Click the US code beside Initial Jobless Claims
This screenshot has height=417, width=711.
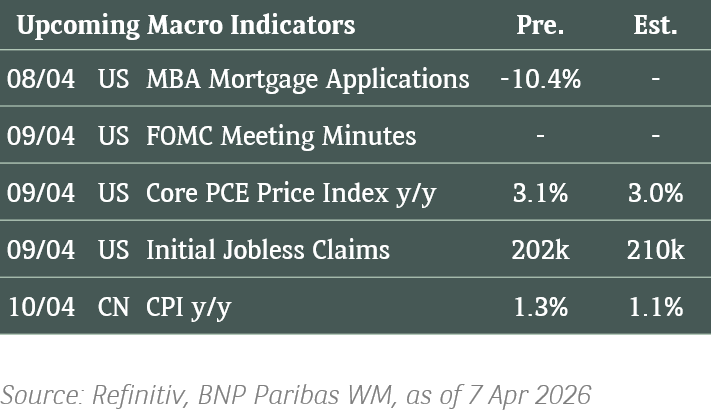113,250
